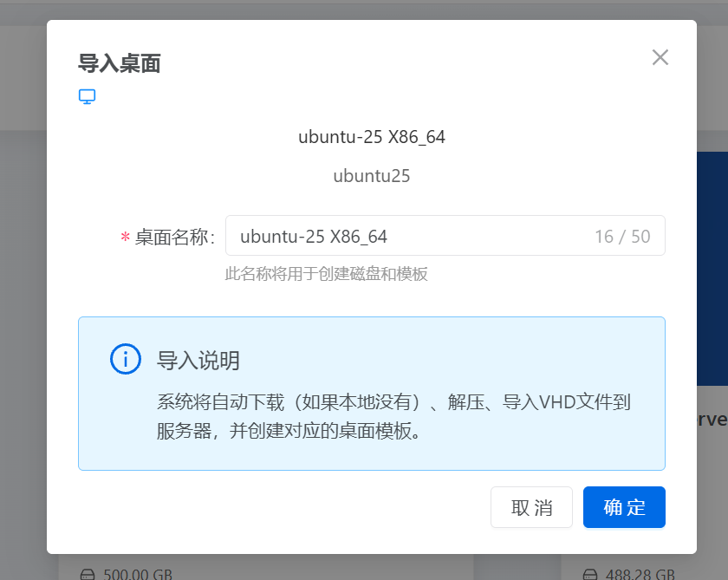
Task: Click the circled info icon beside 导入说明
Action: click(x=126, y=359)
